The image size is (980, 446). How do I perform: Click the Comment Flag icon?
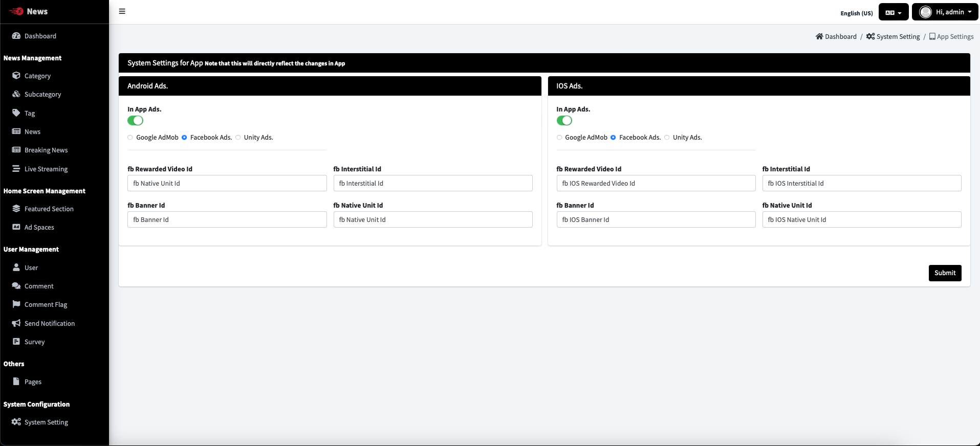point(16,304)
